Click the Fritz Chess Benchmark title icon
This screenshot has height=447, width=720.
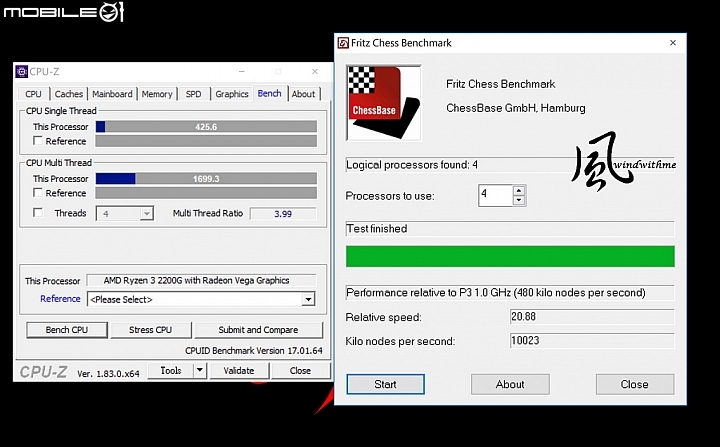pyautogui.click(x=343, y=43)
